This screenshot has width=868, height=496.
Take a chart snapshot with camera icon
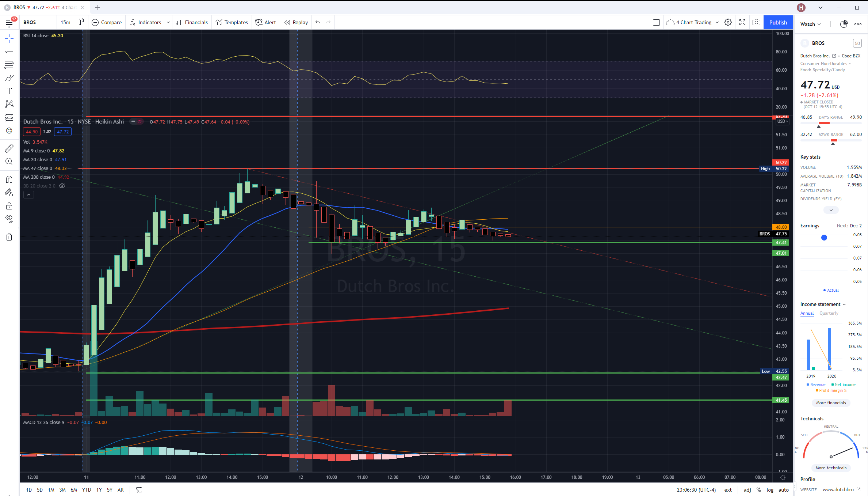(757, 22)
